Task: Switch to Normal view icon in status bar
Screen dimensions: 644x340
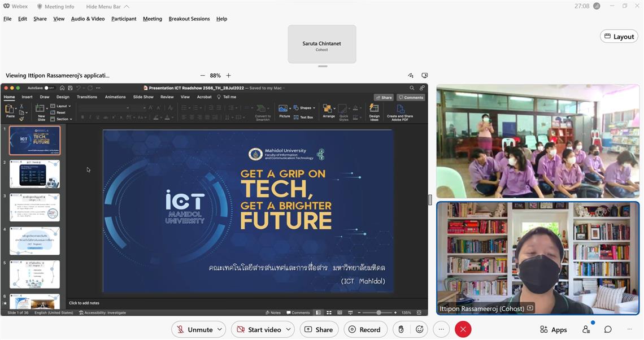Action: pos(318,312)
